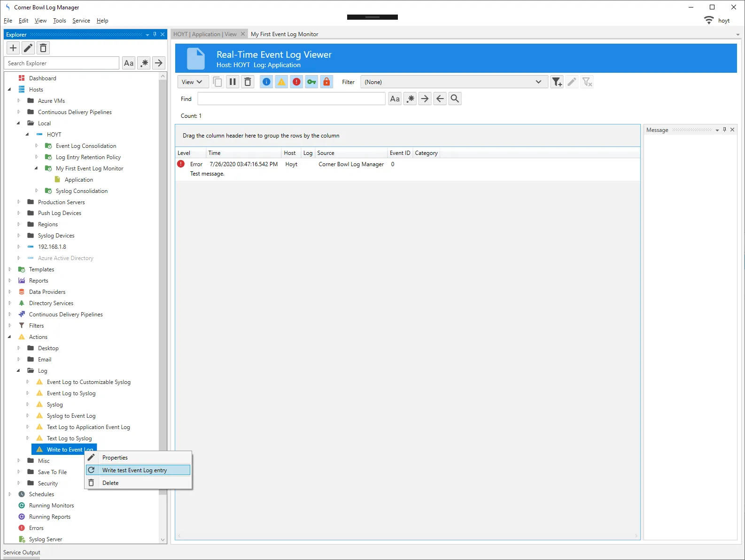Click the Service Output panel label

pyautogui.click(x=22, y=552)
